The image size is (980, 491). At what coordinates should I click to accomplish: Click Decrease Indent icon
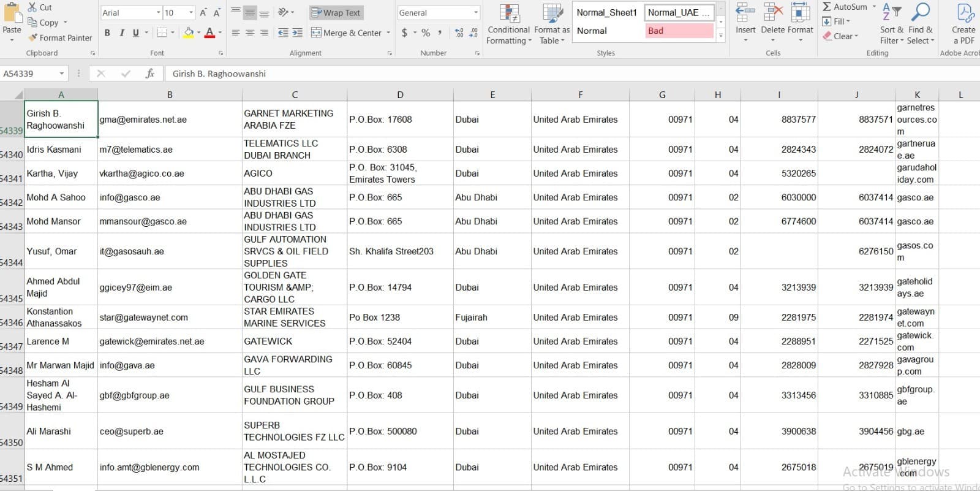pyautogui.click(x=283, y=33)
